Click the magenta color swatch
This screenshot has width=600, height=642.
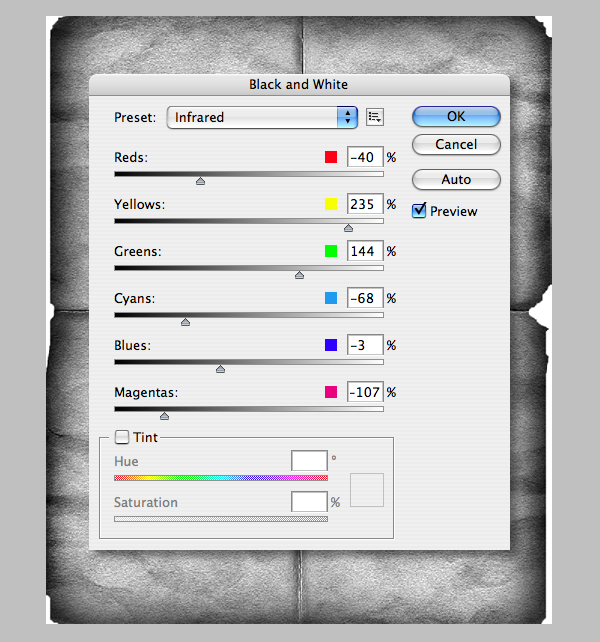pyautogui.click(x=331, y=392)
